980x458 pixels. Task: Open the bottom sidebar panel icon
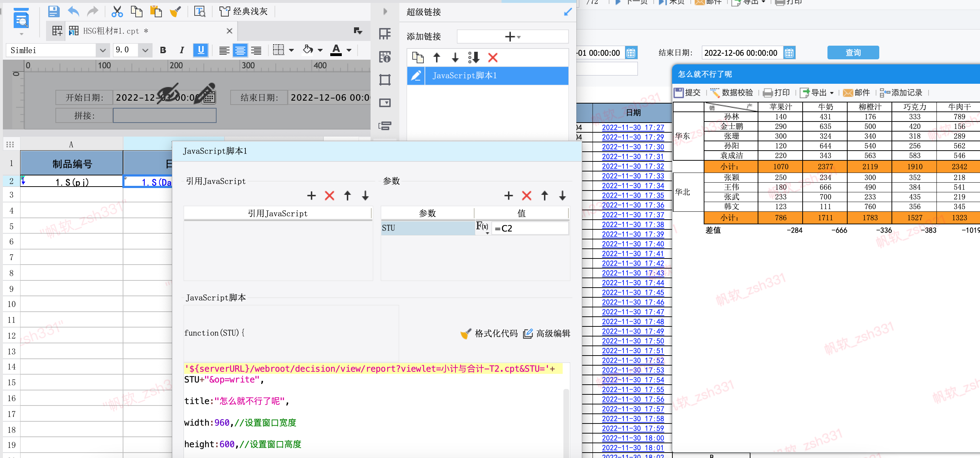click(x=385, y=126)
